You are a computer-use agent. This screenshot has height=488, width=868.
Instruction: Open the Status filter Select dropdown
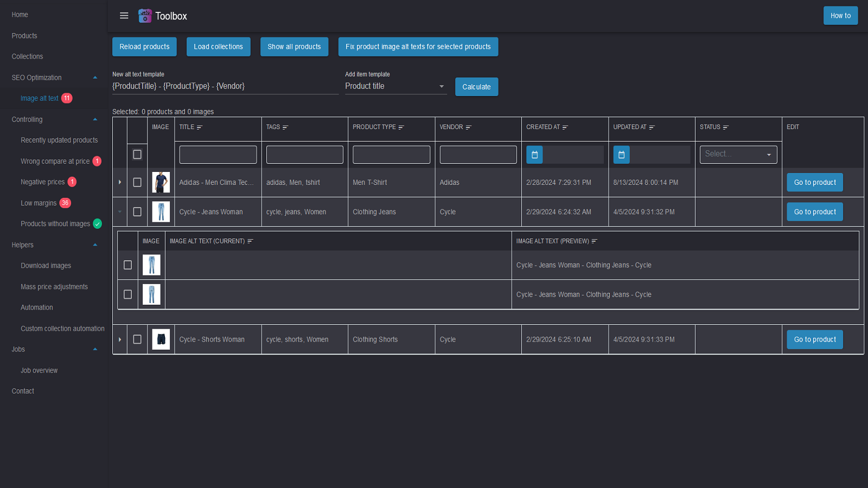point(738,155)
